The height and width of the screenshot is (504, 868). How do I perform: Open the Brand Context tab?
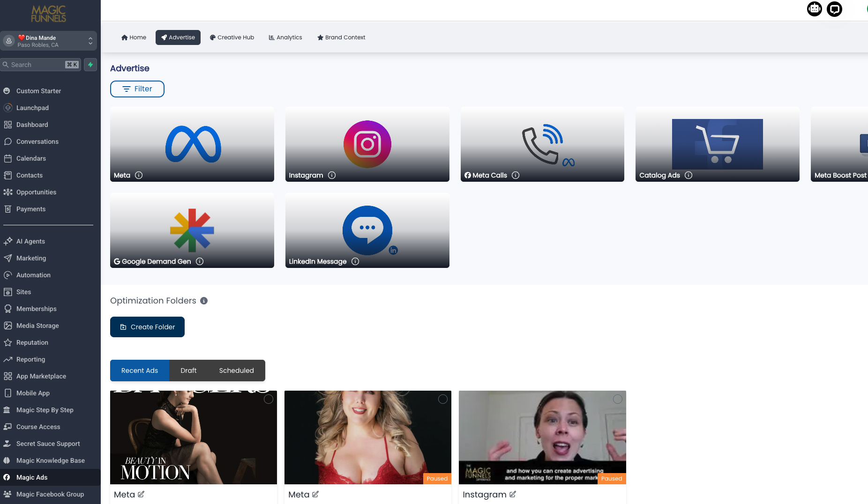[x=341, y=37]
